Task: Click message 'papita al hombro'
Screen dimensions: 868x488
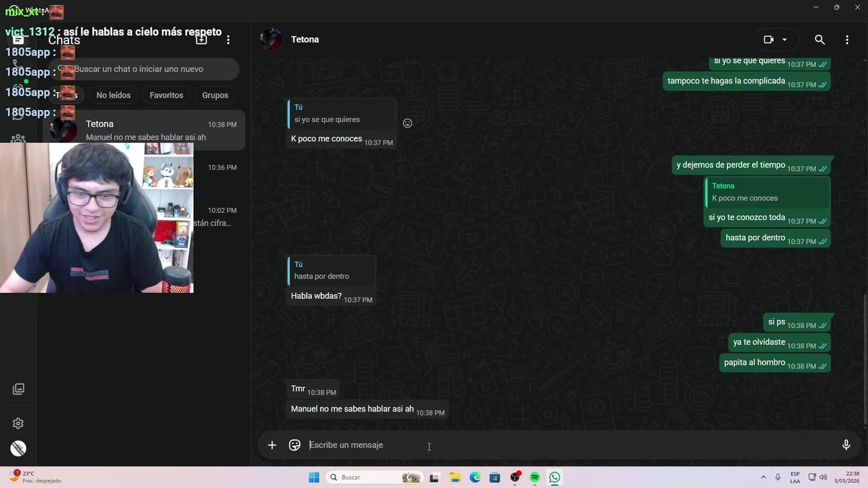Action: [775, 363]
